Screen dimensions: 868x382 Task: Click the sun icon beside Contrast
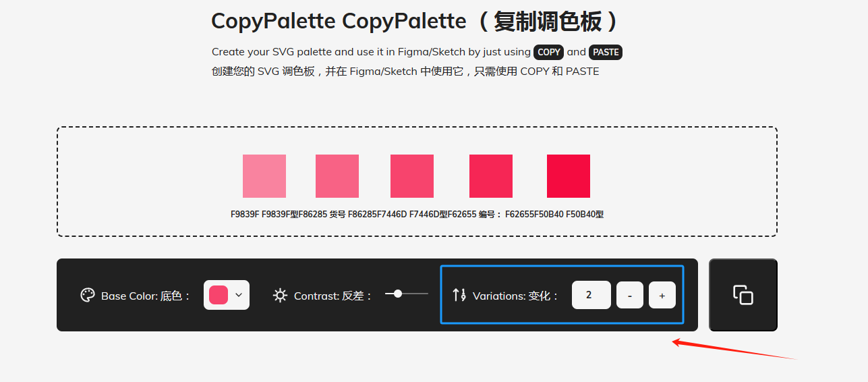tap(280, 295)
